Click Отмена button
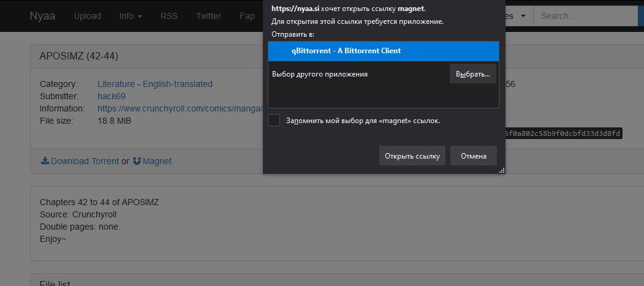 coord(474,156)
